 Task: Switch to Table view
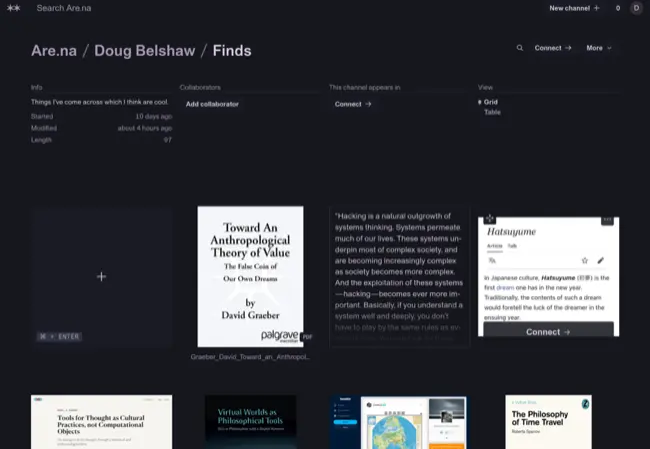(x=492, y=112)
